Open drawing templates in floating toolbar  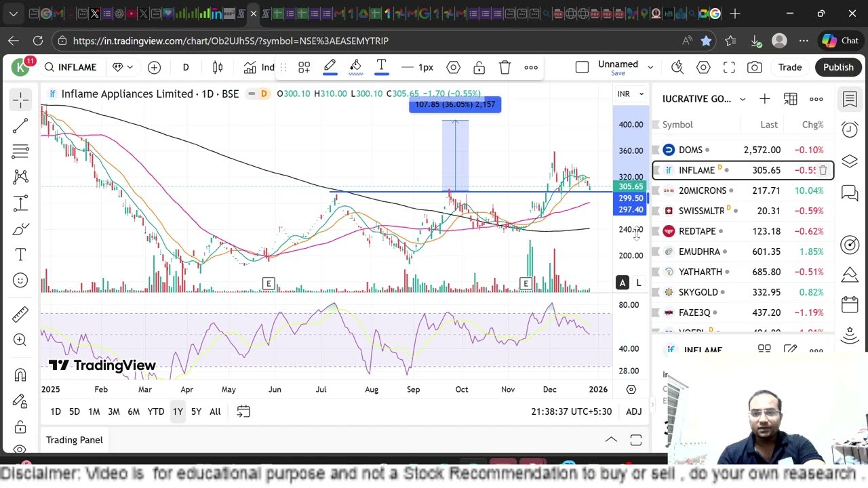304,67
